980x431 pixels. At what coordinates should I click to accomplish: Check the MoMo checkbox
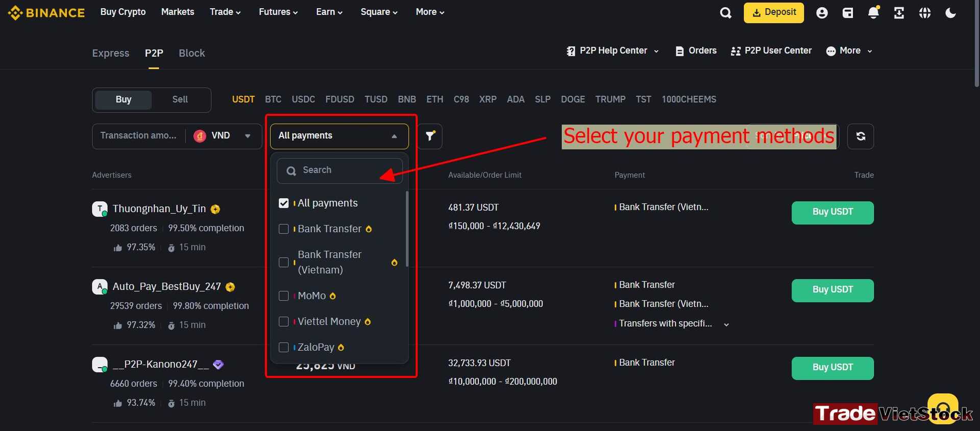284,296
